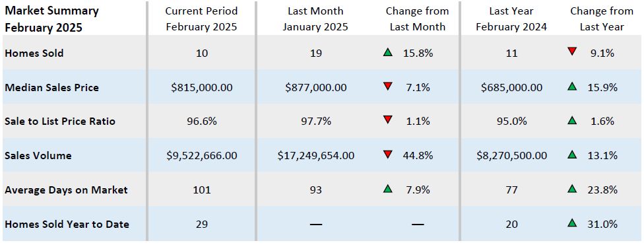Click green up arrow beside 15.8%
The height and width of the screenshot is (245, 644).
click(387, 53)
